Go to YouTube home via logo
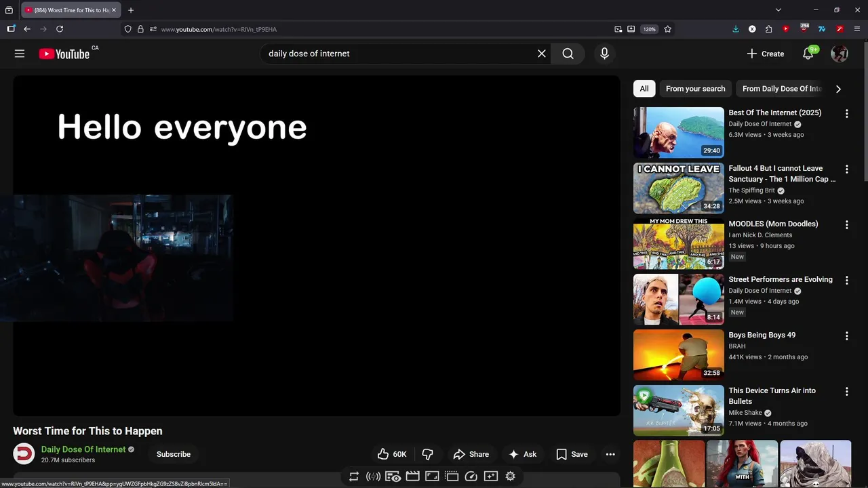 (64, 54)
